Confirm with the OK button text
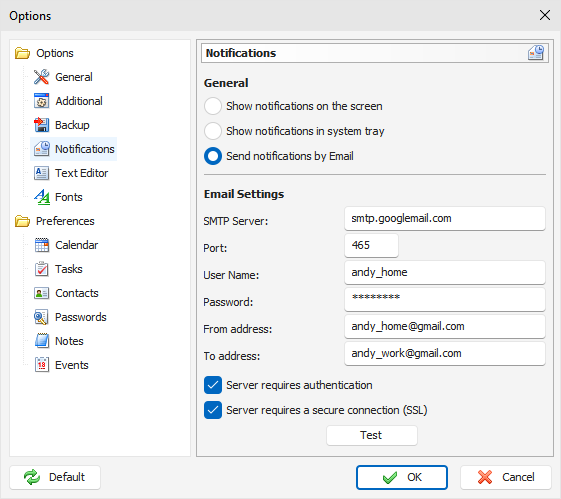Screen dimensions: 561x499 click(414, 477)
